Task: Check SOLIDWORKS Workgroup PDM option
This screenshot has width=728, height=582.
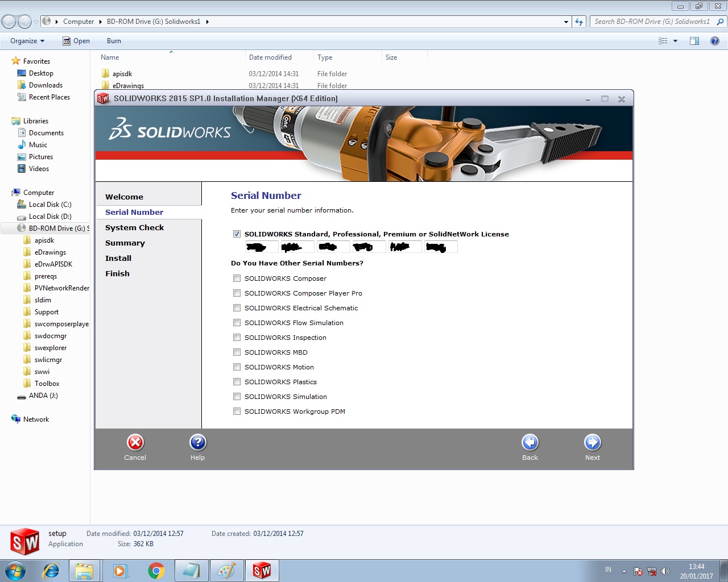Action: 237,411
